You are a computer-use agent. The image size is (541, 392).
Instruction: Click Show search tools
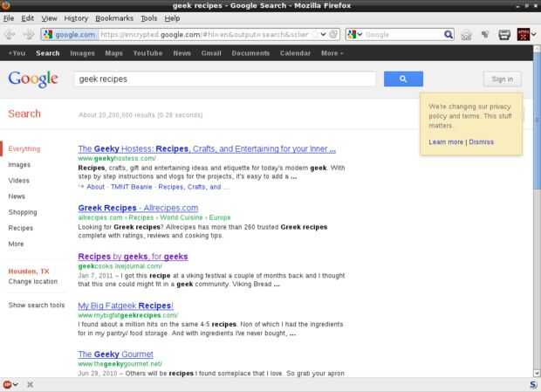coord(37,305)
